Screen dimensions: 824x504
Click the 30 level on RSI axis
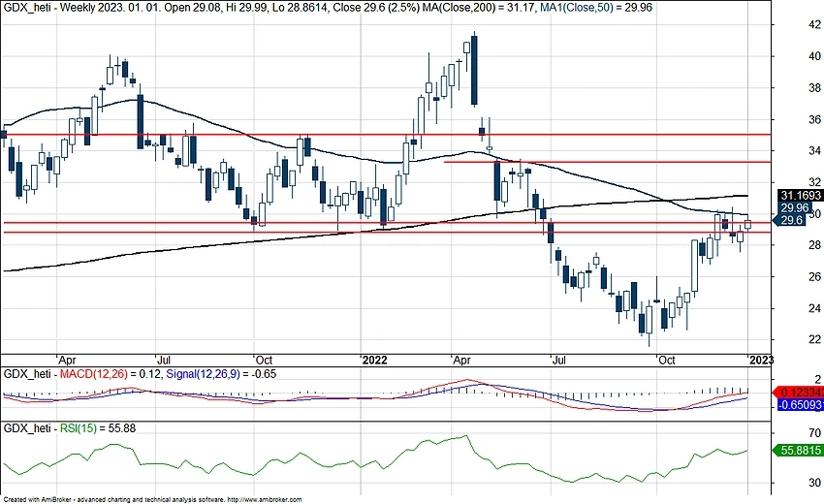814,483
